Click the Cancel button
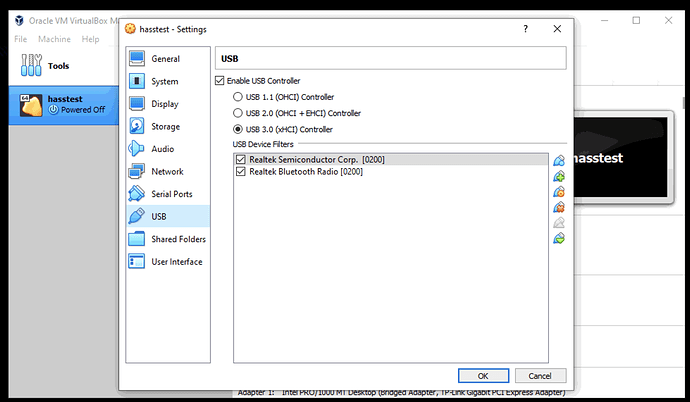 click(x=540, y=376)
